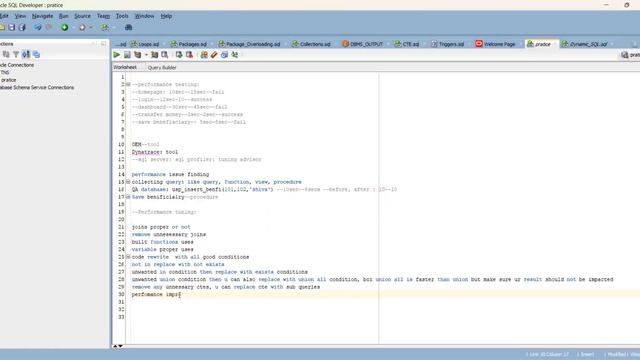Click the Save All toolbar icon

click(22, 27)
